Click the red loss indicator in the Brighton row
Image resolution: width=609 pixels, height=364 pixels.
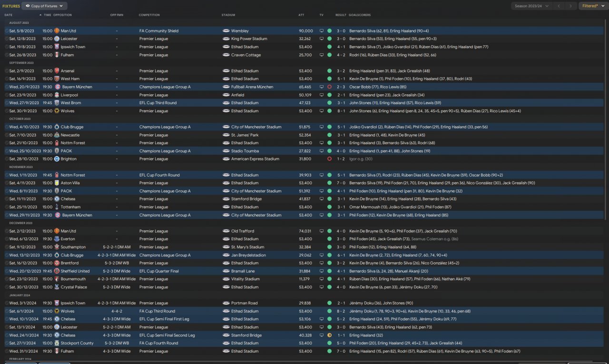point(329,159)
